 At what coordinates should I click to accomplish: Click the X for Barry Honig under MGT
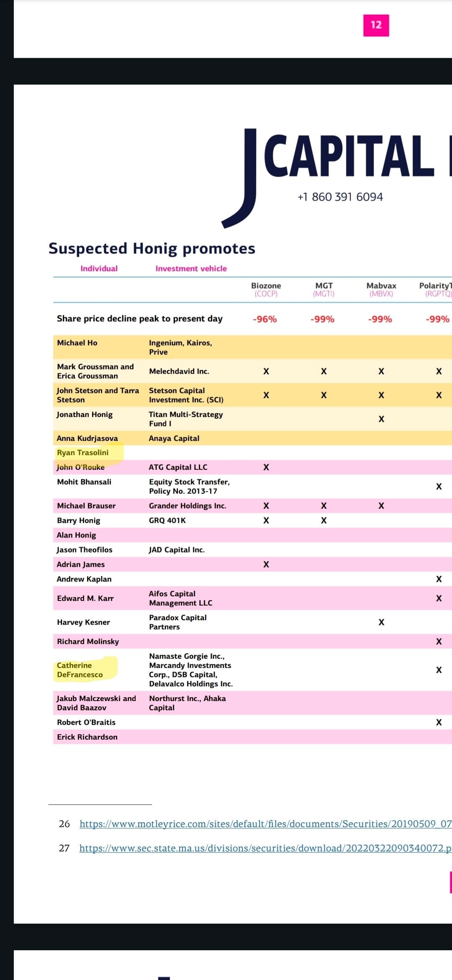point(324,521)
